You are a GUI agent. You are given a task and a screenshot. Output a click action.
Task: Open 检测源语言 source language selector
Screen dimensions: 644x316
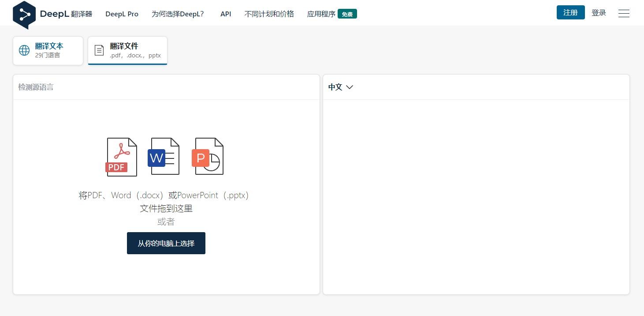(36, 87)
